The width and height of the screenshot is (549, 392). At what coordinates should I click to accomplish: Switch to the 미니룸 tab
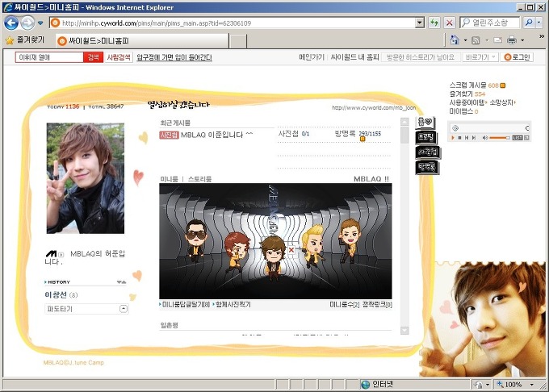[169, 179]
